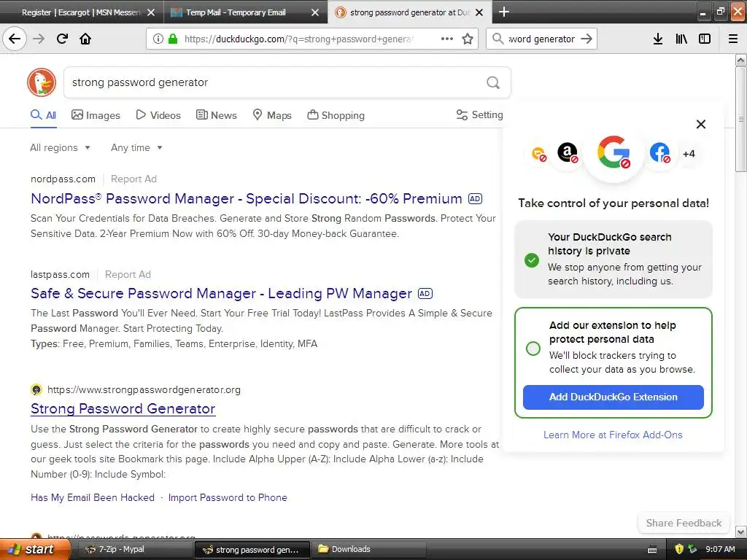Click the taskbar clock 9:07 AM
The height and width of the screenshot is (560, 747).
720,549
